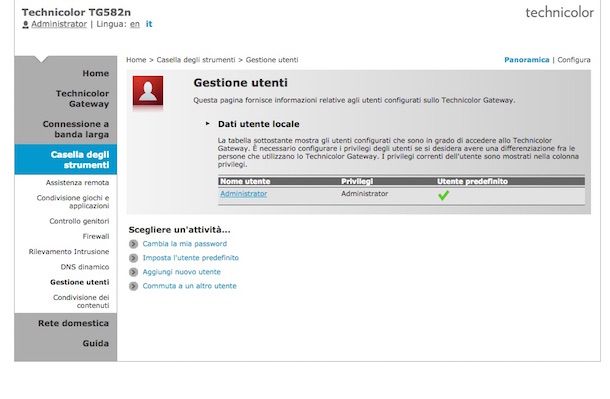Screen dimensions: 610x399
Task: Click arrow icon next to Cambia la mia password
Action: 133,244
